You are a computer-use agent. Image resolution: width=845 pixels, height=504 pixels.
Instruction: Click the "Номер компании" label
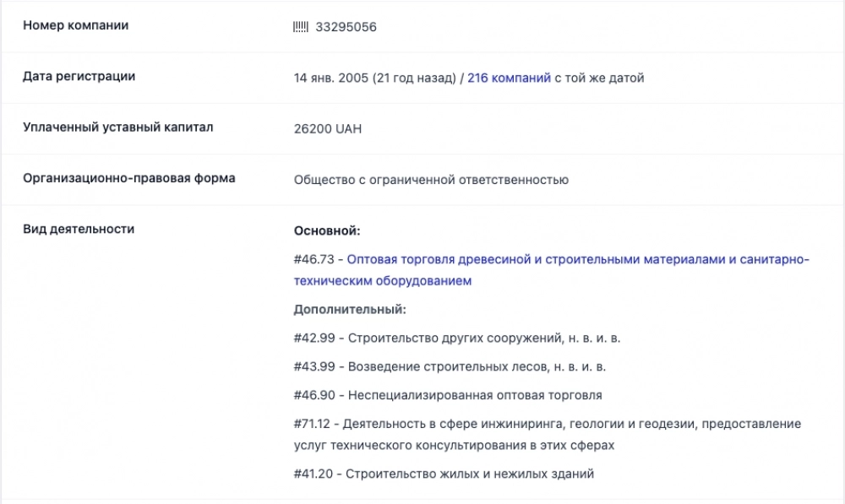point(75,25)
